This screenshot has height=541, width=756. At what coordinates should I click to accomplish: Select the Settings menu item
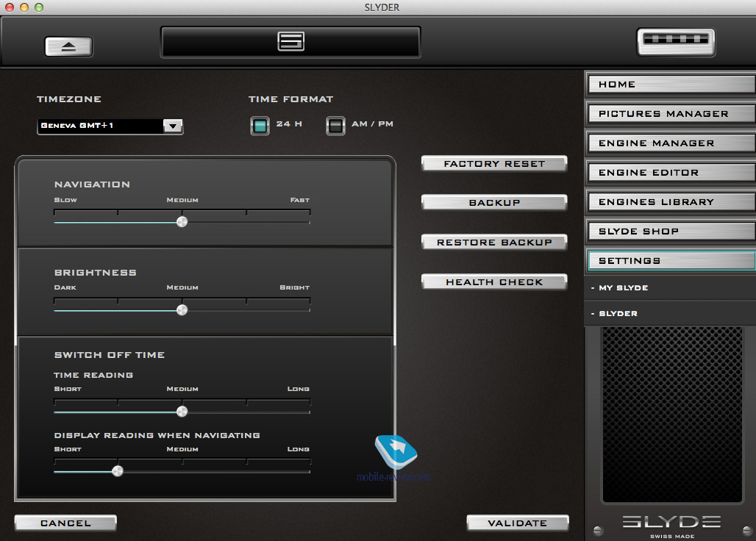click(671, 261)
